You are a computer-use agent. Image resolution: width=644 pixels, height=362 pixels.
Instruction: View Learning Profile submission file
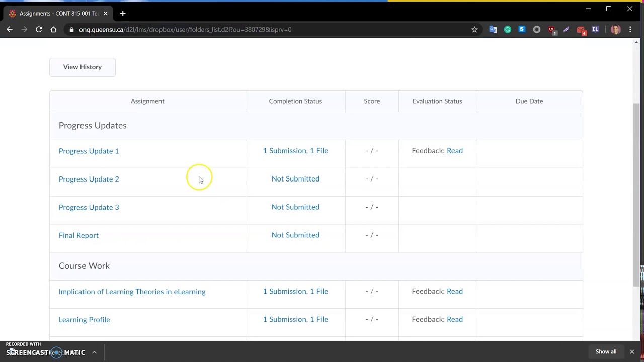pyautogui.click(x=295, y=320)
